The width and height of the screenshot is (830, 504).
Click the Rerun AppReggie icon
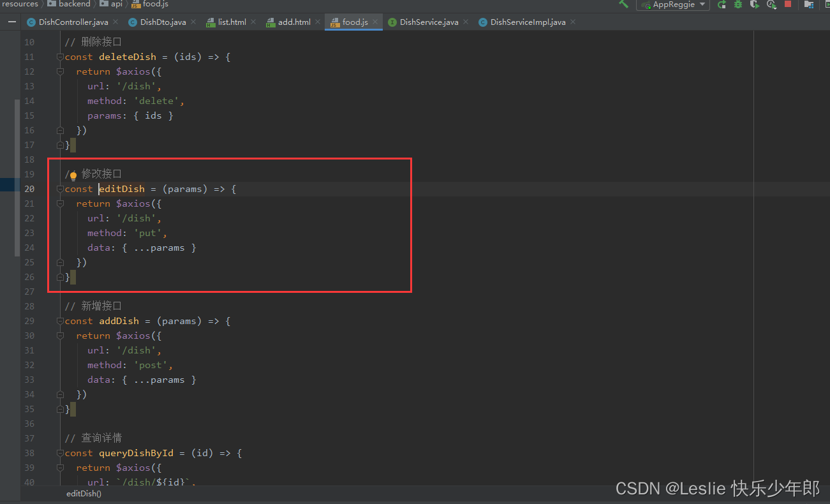[722, 4]
